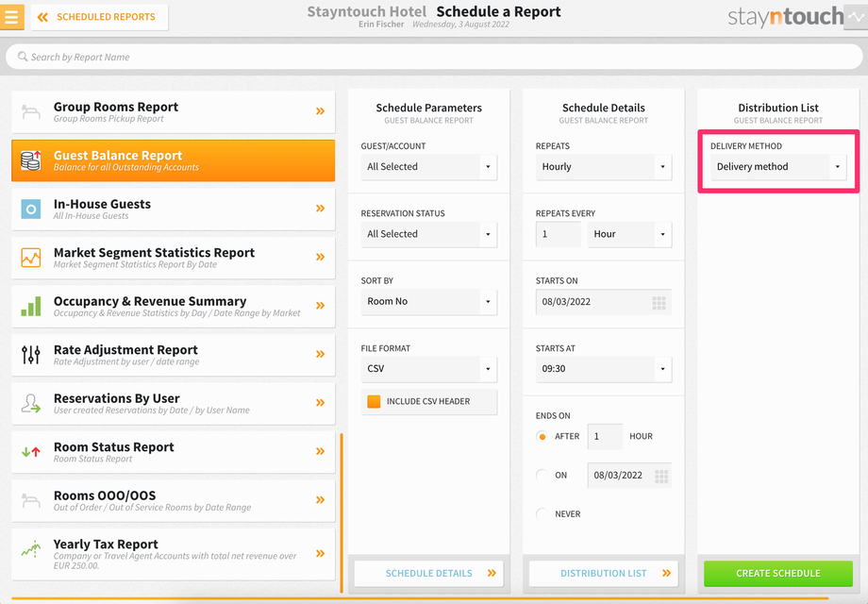Click Group Rooms Report double-arrow
The width and height of the screenshot is (868, 604).
pos(321,111)
